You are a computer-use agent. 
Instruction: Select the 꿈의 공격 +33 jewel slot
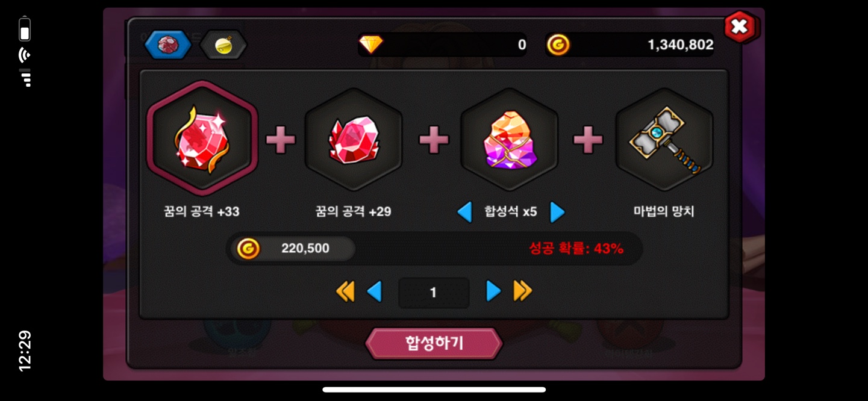coord(202,138)
